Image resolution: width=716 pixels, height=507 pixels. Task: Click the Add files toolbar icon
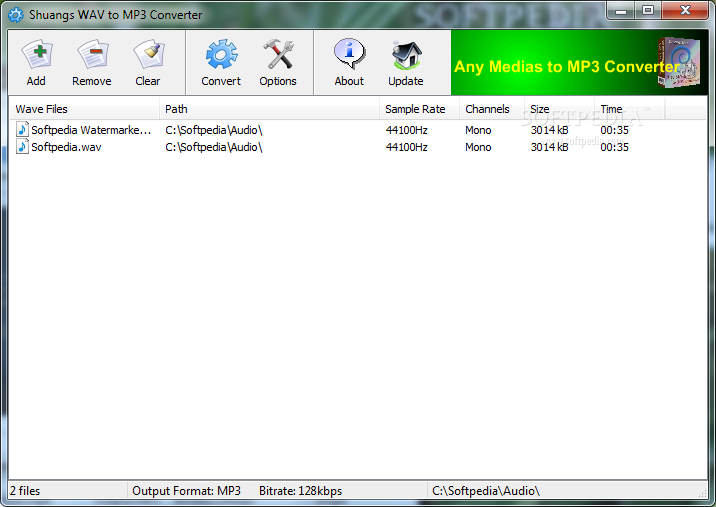point(37,55)
